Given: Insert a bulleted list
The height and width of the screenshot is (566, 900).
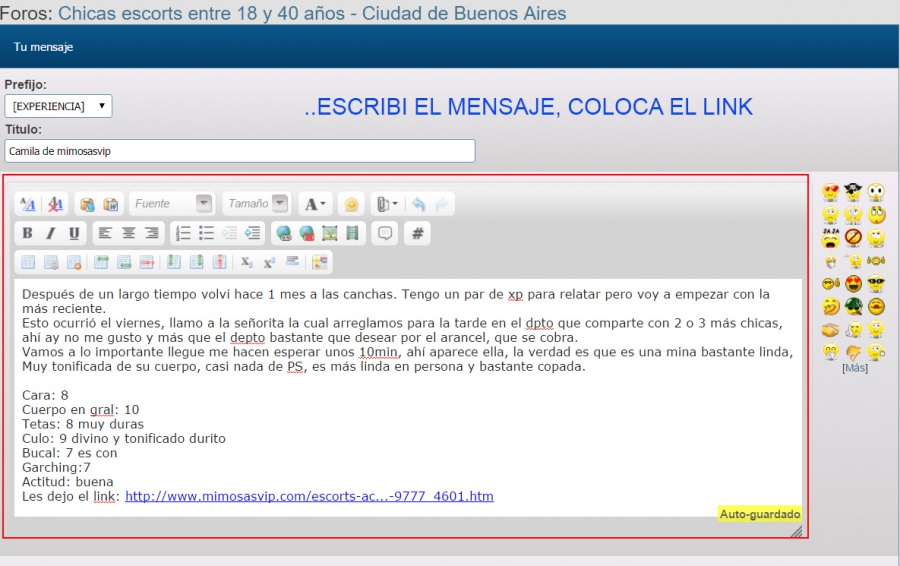Looking at the screenshot, I should 206,233.
